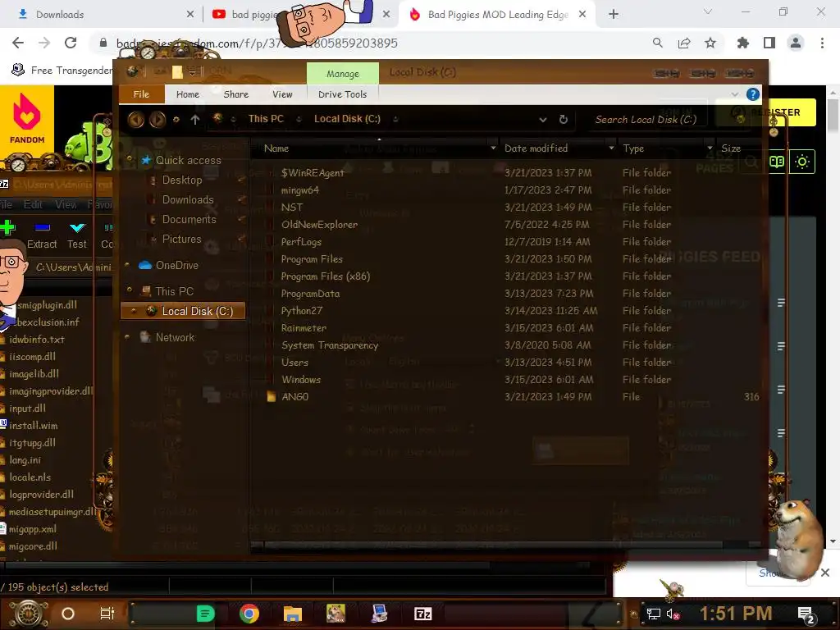Screen dimensions: 840x630
Task: Open Type column filter dropdown
Action: (x=710, y=148)
